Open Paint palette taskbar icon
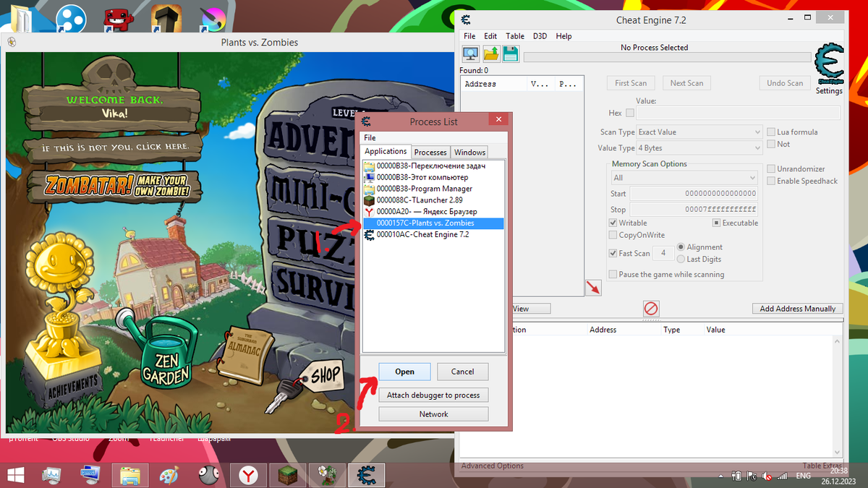 [x=169, y=475]
